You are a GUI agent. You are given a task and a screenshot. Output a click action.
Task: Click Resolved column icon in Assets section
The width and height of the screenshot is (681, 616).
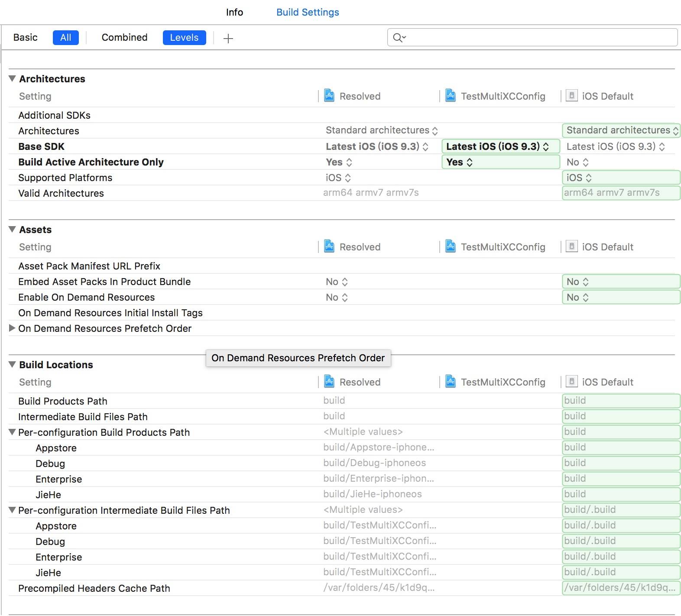click(329, 246)
